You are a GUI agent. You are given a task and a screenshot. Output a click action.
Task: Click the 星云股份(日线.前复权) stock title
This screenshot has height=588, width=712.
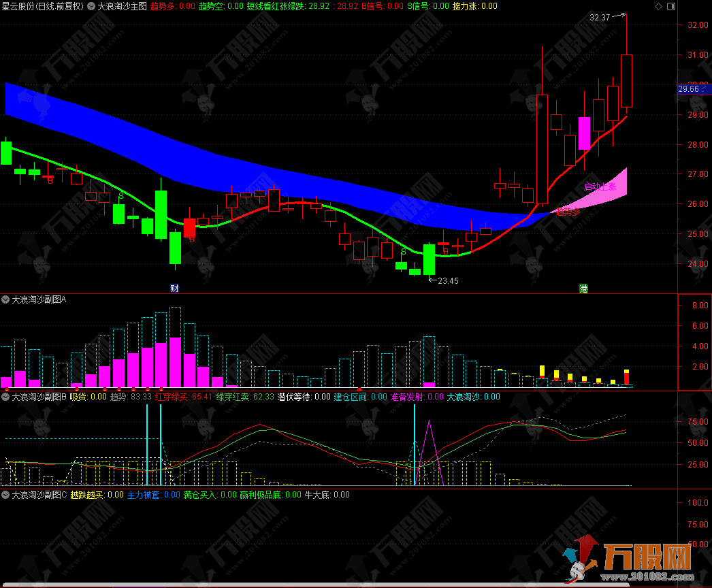(x=43, y=6)
